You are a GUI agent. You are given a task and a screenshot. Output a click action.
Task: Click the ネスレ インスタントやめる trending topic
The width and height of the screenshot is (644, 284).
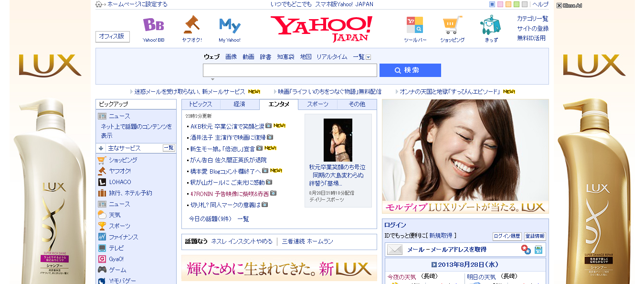pyautogui.click(x=242, y=241)
